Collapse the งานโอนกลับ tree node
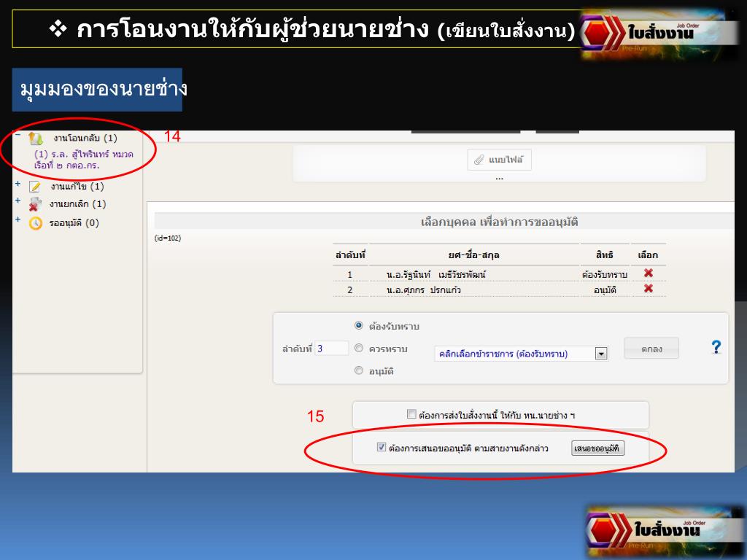The image size is (747, 560). tap(18, 135)
